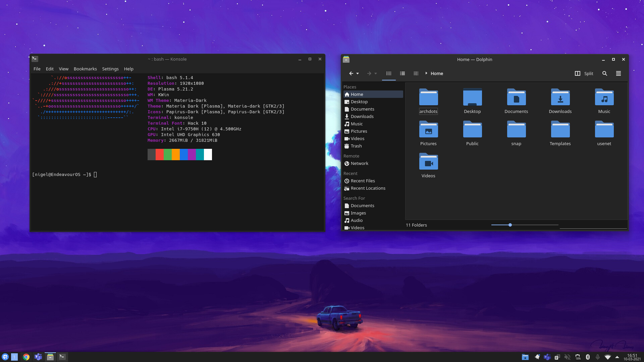Select the archdots folder icon
This screenshot has height=362, width=644.
pyautogui.click(x=428, y=97)
